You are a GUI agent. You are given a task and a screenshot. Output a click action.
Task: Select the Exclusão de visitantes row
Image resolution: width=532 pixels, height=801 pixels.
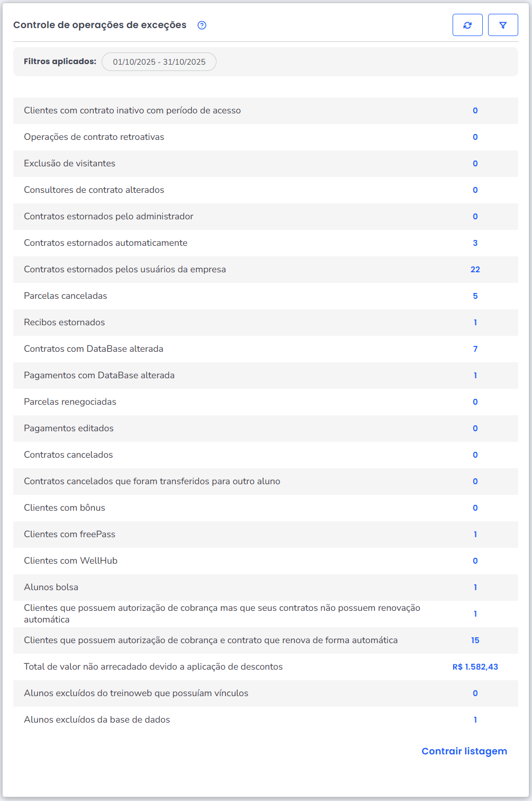[69, 164]
